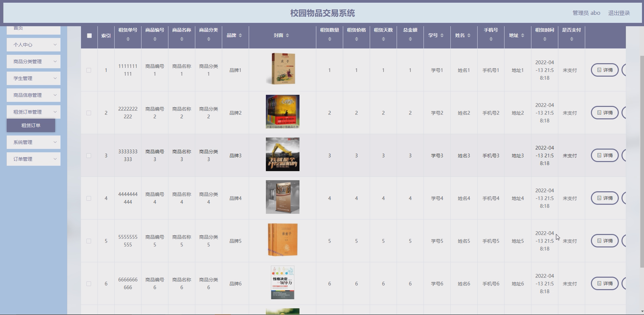Open 详情 for order 5555555555
The image size is (644, 315).
coord(605,241)
